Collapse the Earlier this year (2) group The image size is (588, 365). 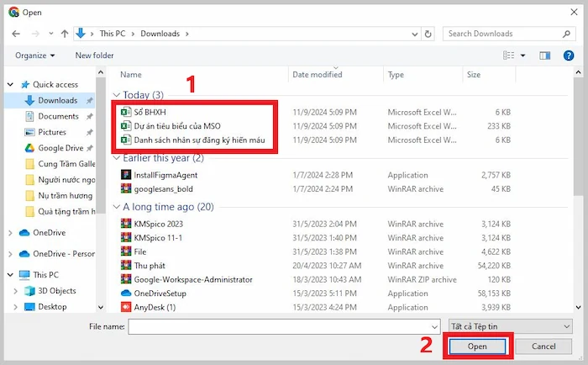(x=117, y=158)
